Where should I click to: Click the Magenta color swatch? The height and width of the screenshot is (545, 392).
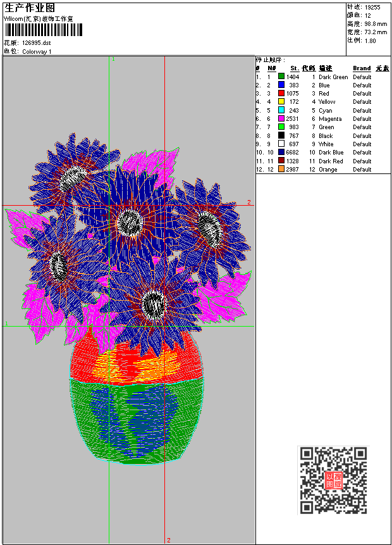pyautogui.click(x=281, y=118)
